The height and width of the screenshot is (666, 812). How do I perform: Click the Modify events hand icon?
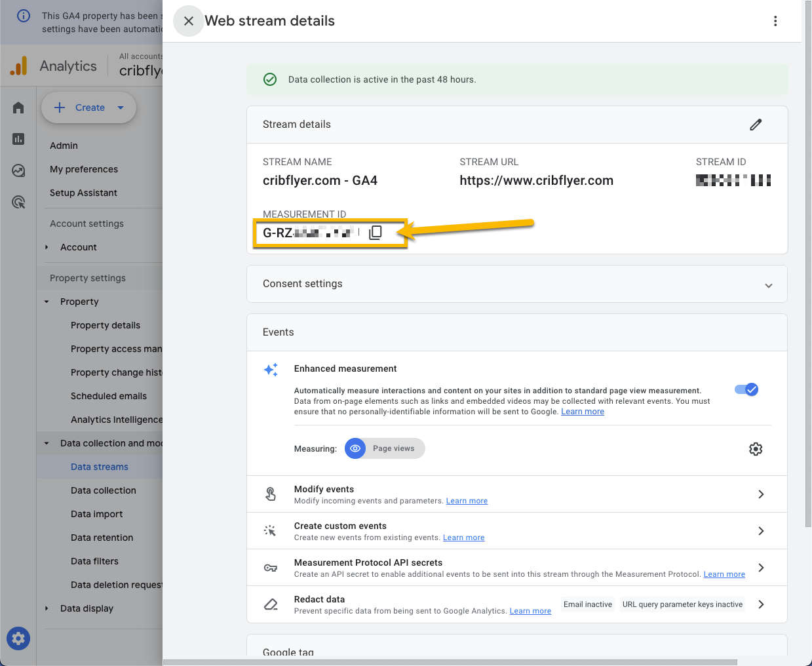271,494
